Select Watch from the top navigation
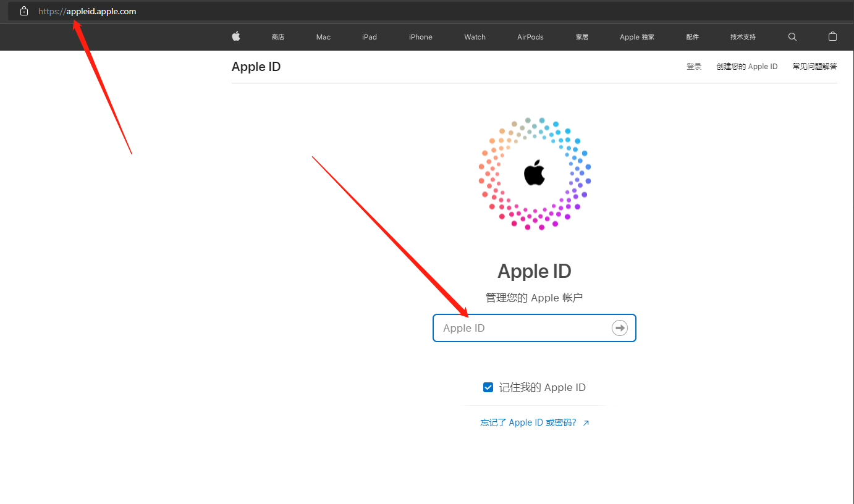The height and width of the screenshot is (504, 854). tap(475, 37)
